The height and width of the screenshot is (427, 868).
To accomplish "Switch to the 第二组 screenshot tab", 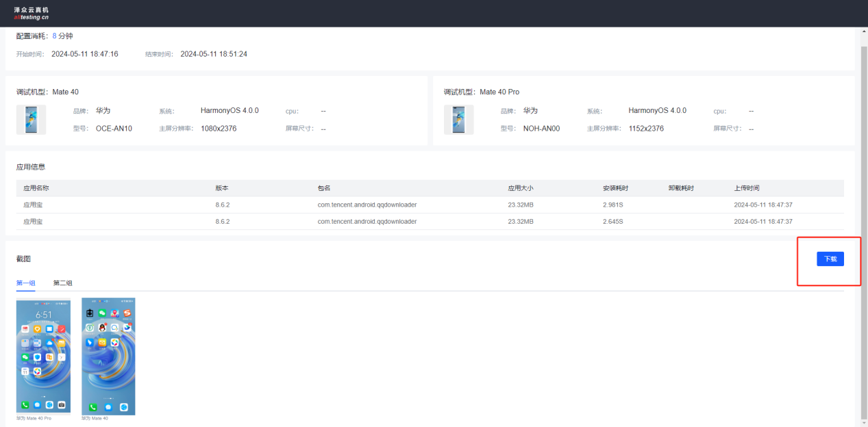I will tap(63, 283).
